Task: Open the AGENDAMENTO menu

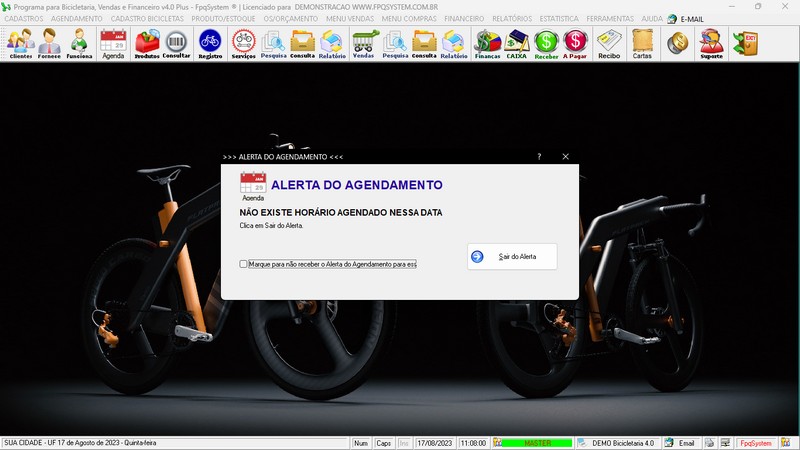Action: (x=77, y=18)
